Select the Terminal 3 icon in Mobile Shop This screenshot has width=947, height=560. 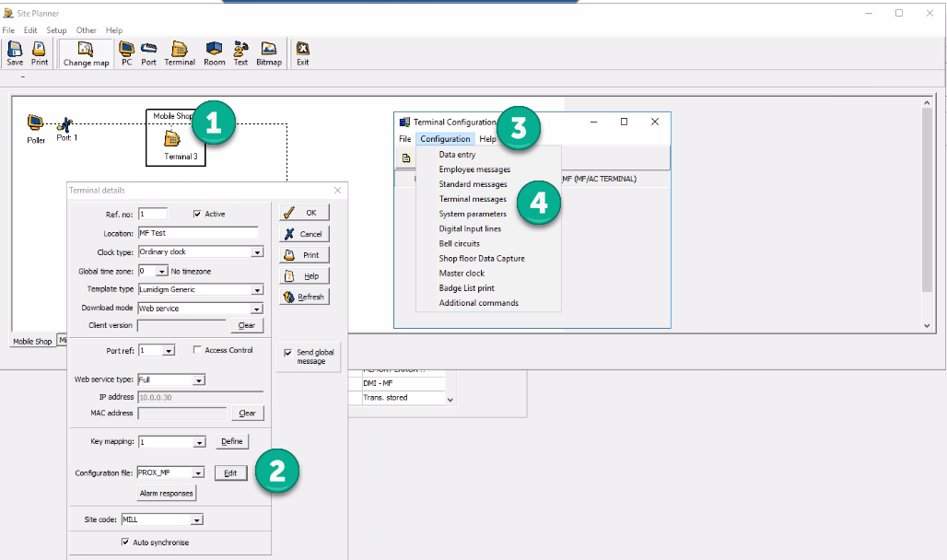(x=172, y=139)
